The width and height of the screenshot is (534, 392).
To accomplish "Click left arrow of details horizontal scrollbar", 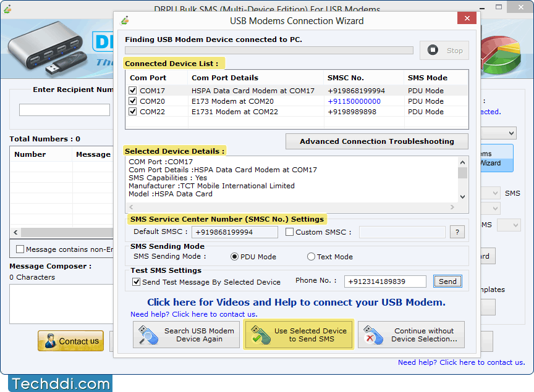I will click(x=132, y=207).
